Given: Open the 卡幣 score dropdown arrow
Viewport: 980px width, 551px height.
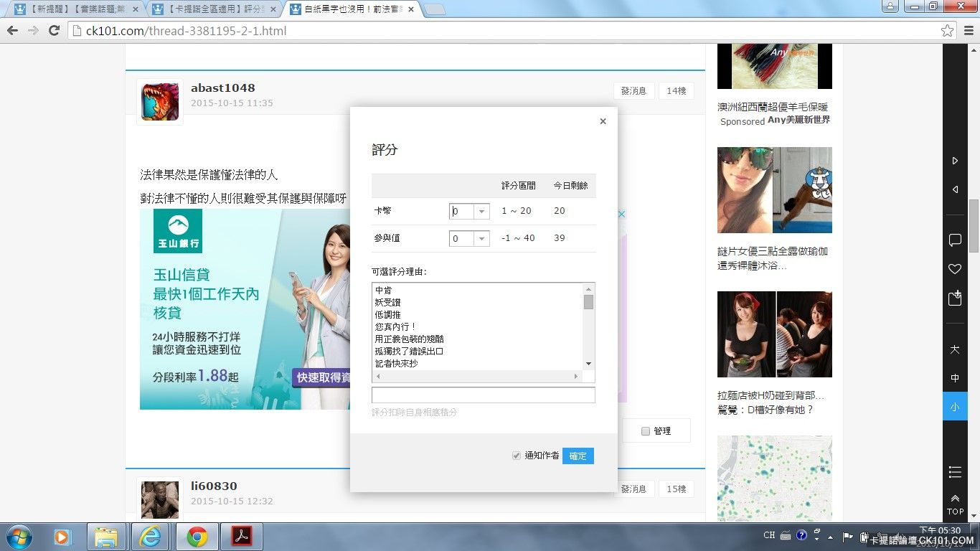Looking at the screenshot, I should [482, 212].
